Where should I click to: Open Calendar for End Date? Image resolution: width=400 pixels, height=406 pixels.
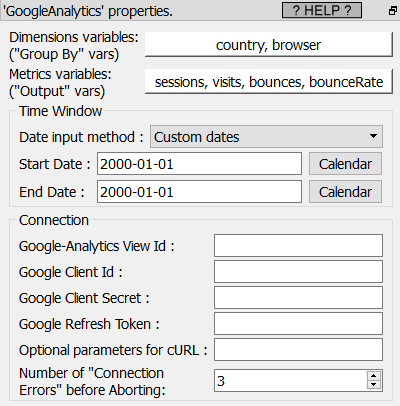click(x=345, y=192)
